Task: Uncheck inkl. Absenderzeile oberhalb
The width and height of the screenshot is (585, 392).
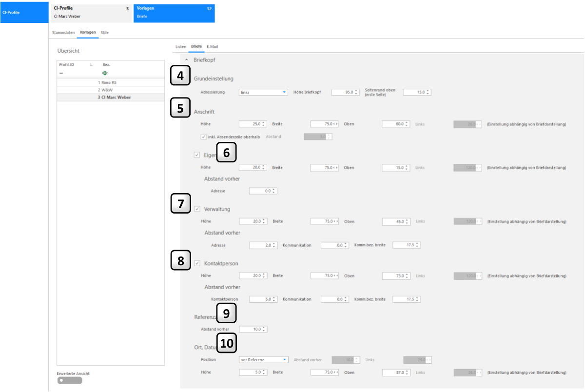Action: pos(203,137)
